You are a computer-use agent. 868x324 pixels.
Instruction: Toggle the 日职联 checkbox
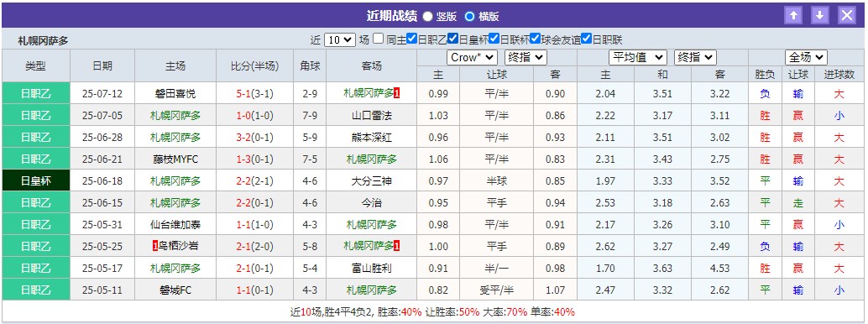[587, 39]
